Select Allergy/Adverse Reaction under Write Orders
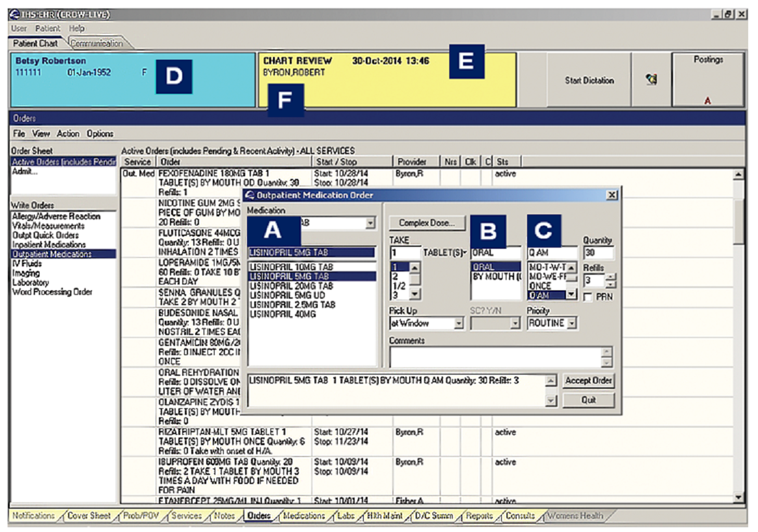 pos(56,216)
